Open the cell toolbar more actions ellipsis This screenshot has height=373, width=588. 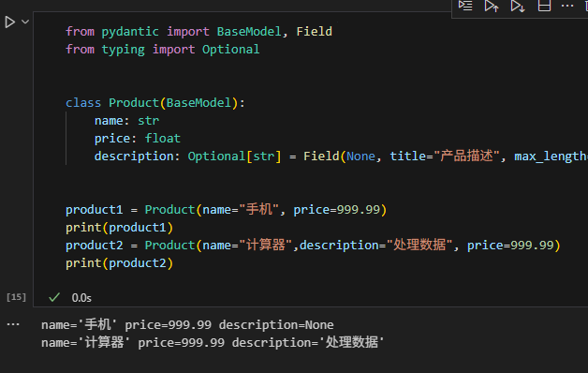tap(567, 6)
